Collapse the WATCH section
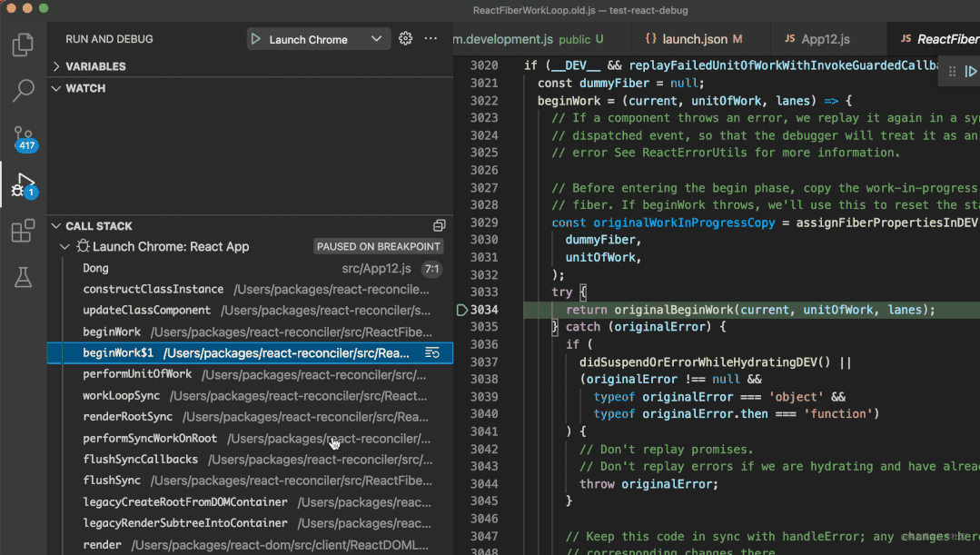 (250, 88)
